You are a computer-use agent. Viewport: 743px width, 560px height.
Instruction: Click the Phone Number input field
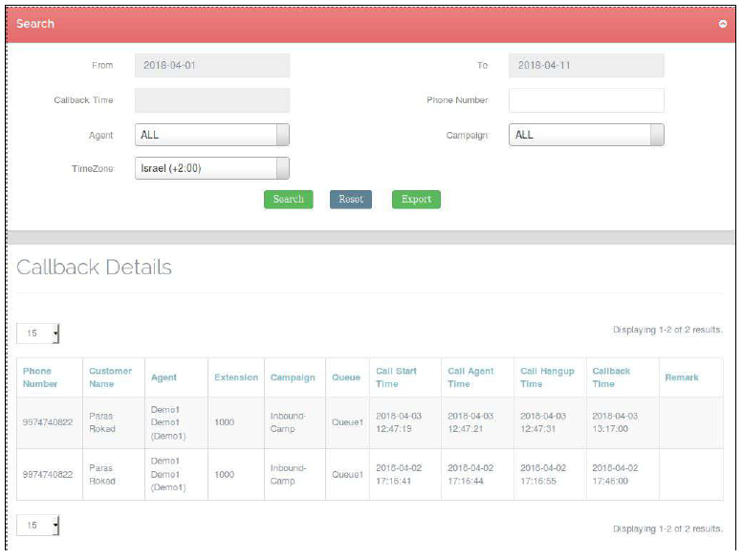point(585,100)
